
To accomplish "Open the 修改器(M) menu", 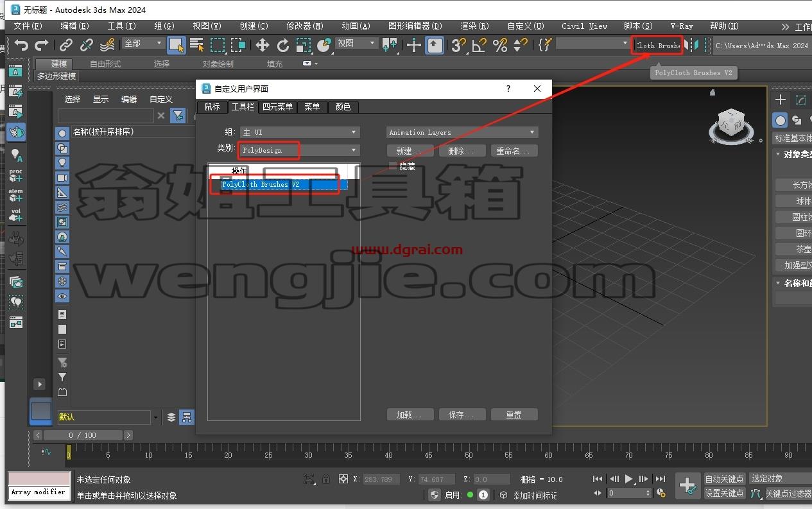I will [x=305, y=26].
